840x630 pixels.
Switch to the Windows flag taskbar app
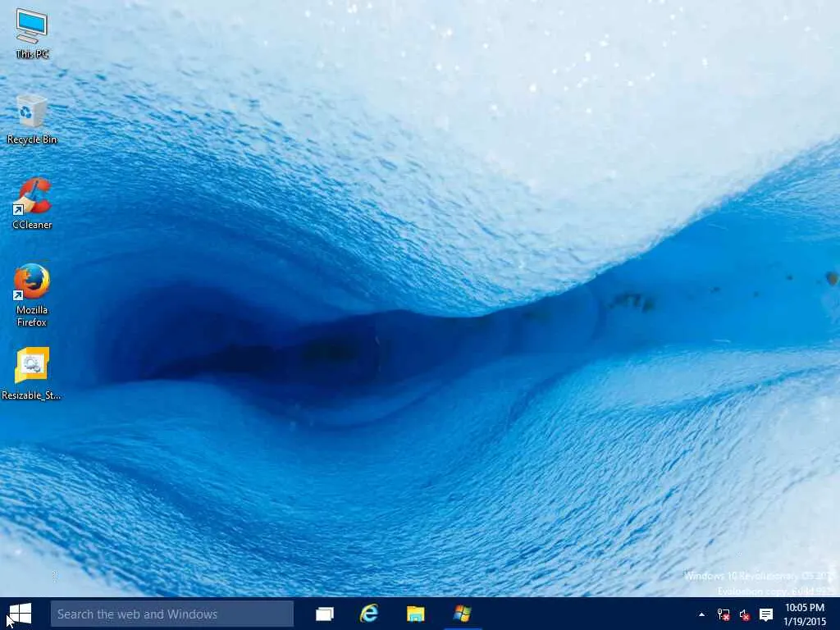coord(463,614)
